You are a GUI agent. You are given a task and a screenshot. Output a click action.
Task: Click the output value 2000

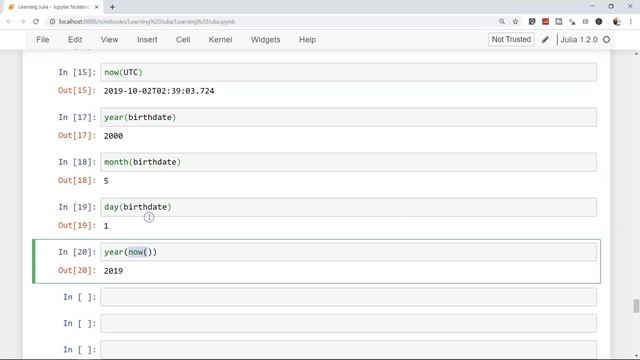click(x=113, y=136)
